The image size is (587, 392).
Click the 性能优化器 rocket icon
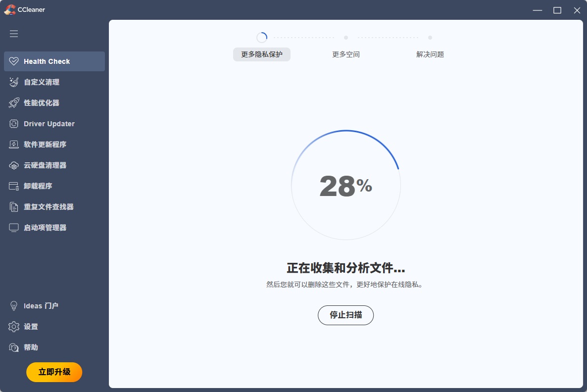[14, 103]
